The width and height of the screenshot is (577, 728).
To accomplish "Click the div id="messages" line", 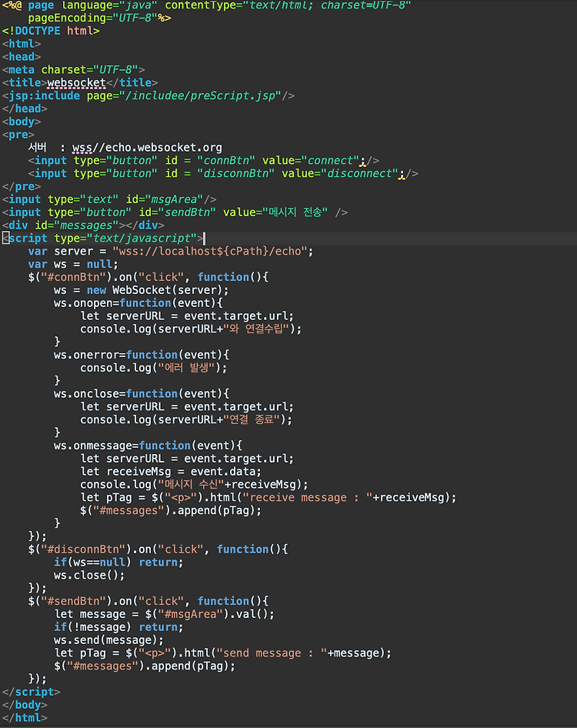I will click(x=83, y=225).
